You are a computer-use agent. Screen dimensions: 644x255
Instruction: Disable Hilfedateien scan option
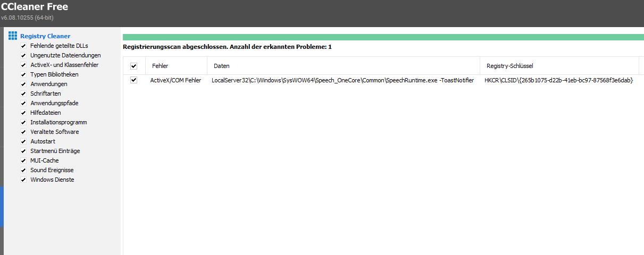click(x=23, y=113)
